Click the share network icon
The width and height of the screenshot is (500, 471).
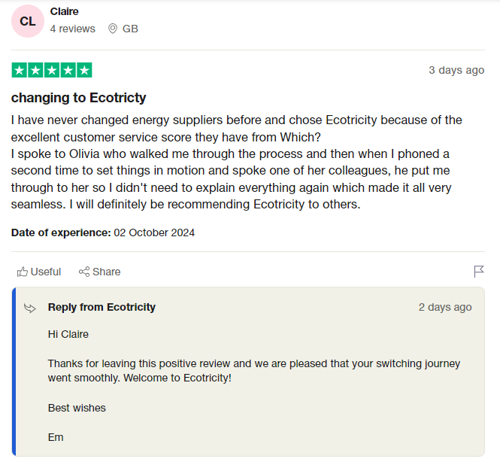(84, 272)
